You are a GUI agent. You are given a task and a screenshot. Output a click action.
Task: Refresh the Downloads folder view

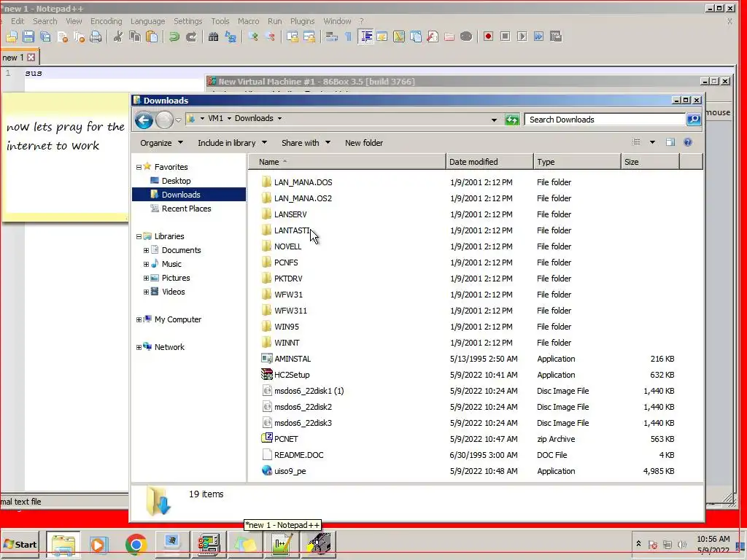pyautogui.click(x=512, y=120)
